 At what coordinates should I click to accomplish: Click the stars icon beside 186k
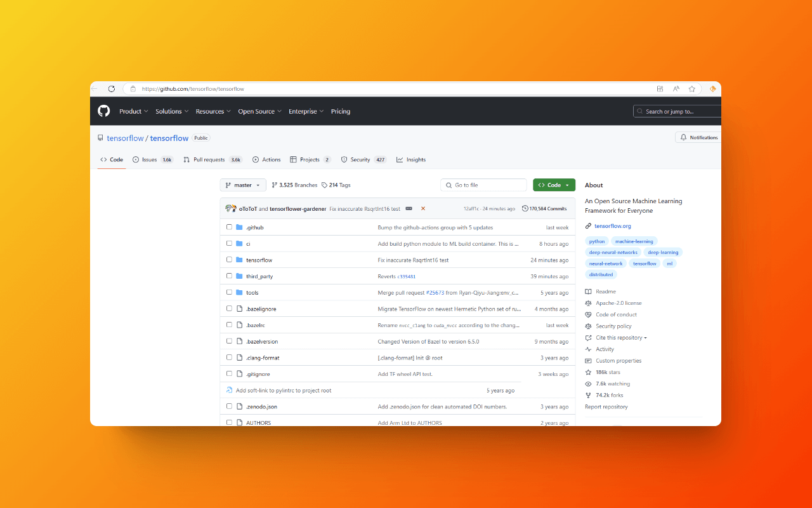click(589, 372)
